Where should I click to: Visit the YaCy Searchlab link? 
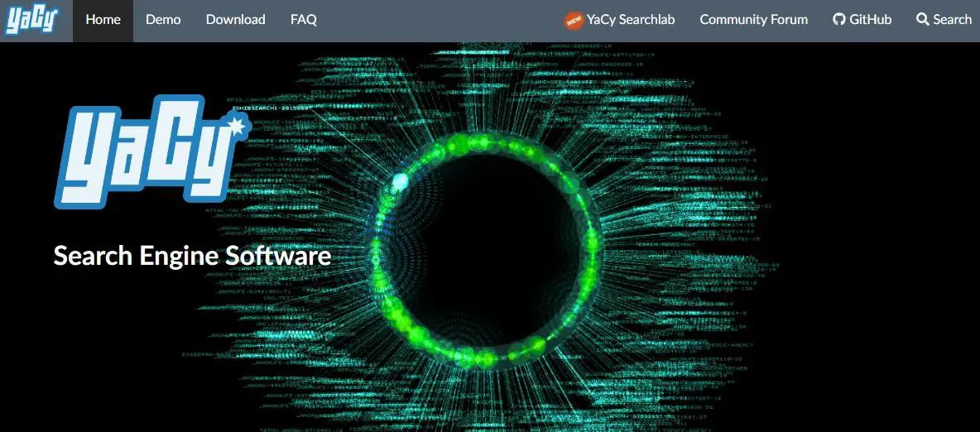pos(631,20)
